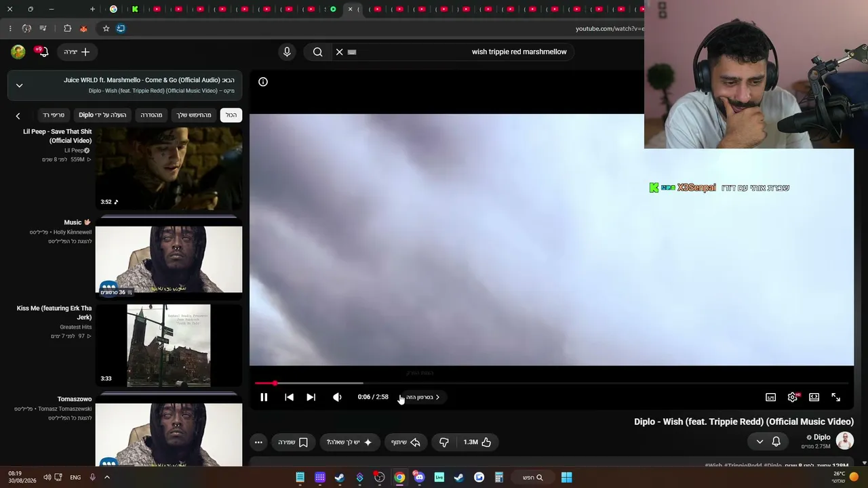
Task: Select the 'מהסדרה' filter chip
Action: (x=151, y=115)
